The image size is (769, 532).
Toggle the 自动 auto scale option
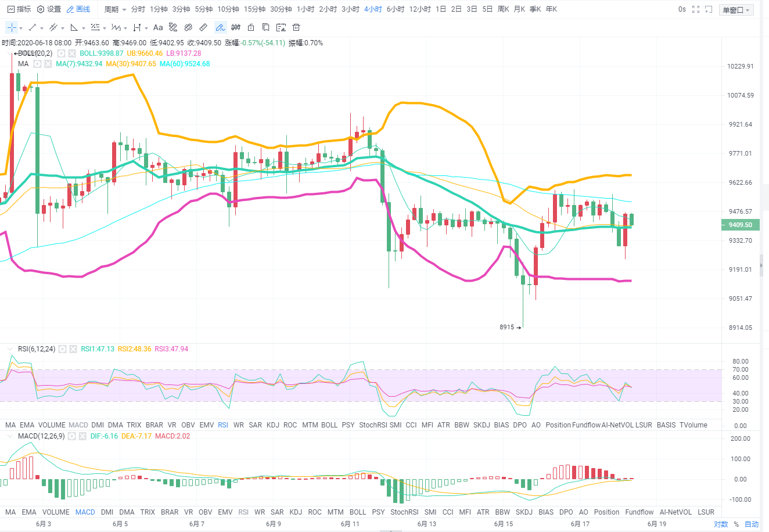752,524
